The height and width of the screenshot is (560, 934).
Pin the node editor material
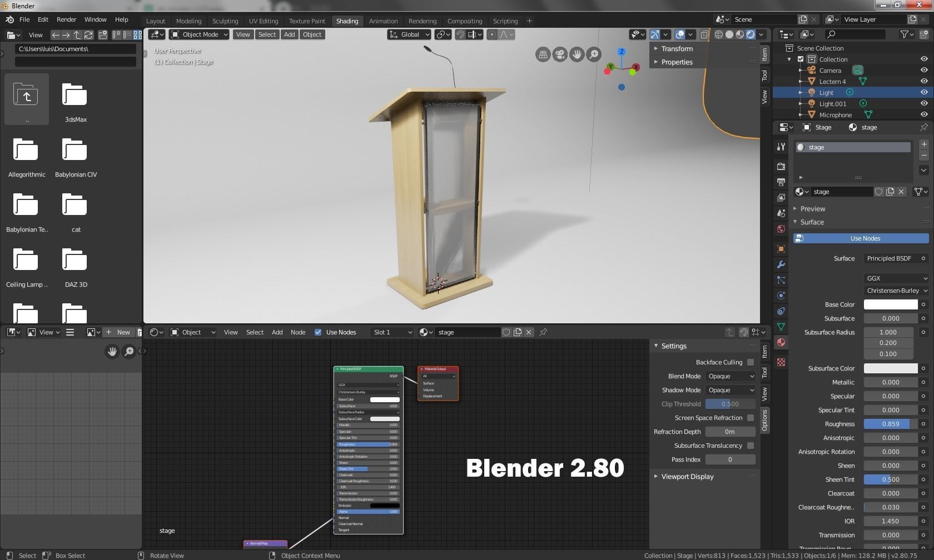(x=543, y=332)
